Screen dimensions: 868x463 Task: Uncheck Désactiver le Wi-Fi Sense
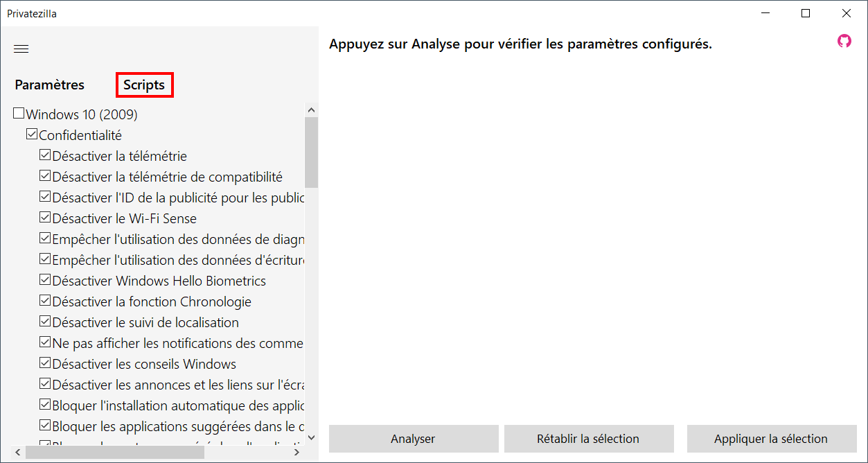(45, 217)
